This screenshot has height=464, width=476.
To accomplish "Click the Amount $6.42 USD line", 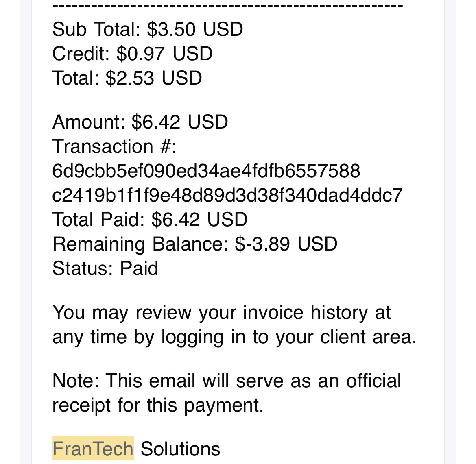I will 140,122.
